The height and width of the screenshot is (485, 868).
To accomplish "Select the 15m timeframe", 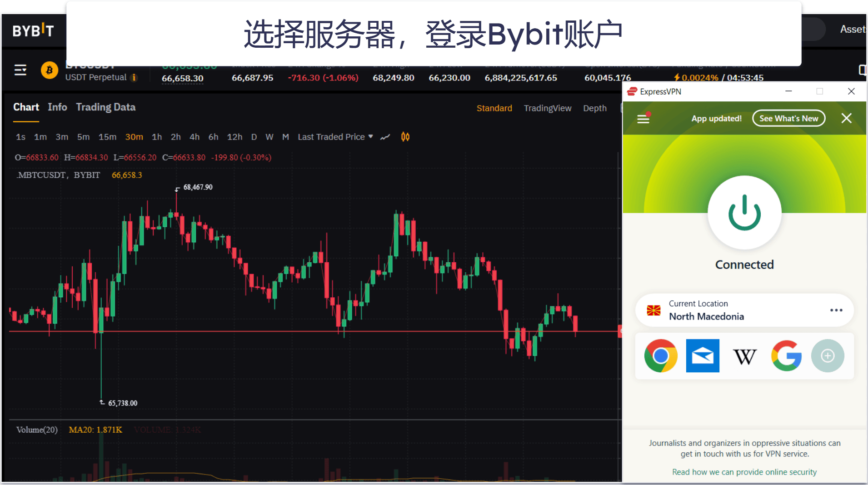I will click(x=107, y=137).
